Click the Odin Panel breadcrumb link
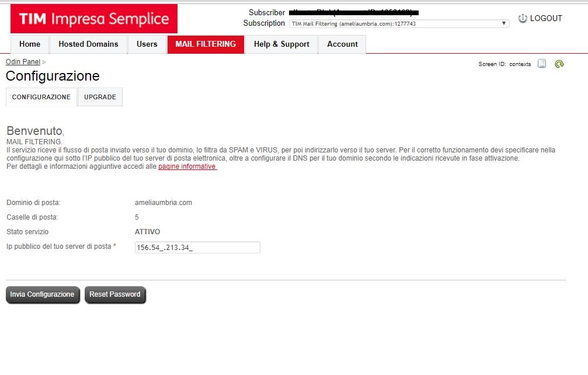 (x=23, y=62)
